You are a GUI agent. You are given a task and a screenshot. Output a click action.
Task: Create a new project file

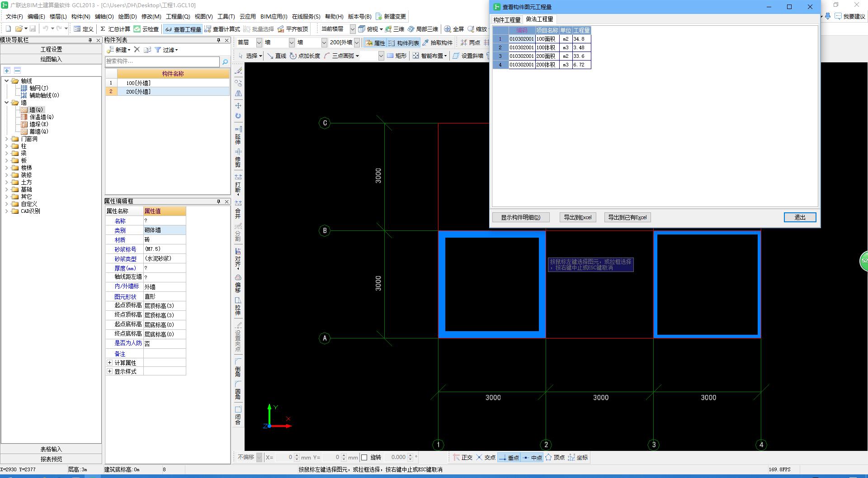pos(8,29)
